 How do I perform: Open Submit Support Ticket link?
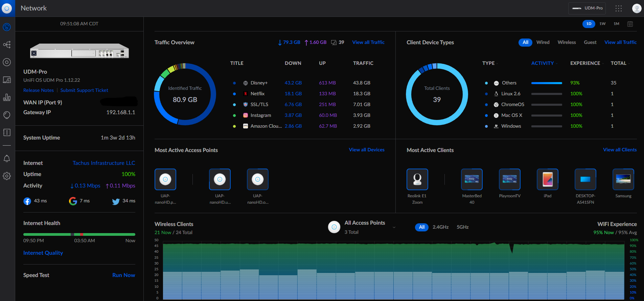[84, 90]
